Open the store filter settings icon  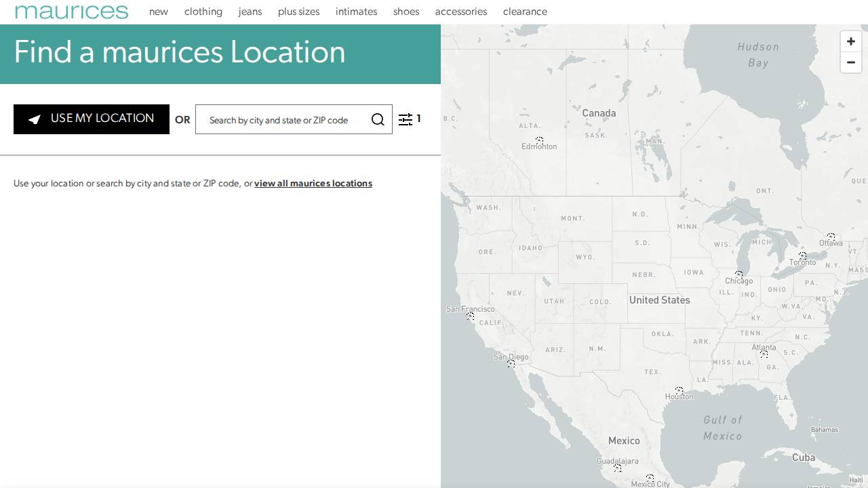coord(407,119)
